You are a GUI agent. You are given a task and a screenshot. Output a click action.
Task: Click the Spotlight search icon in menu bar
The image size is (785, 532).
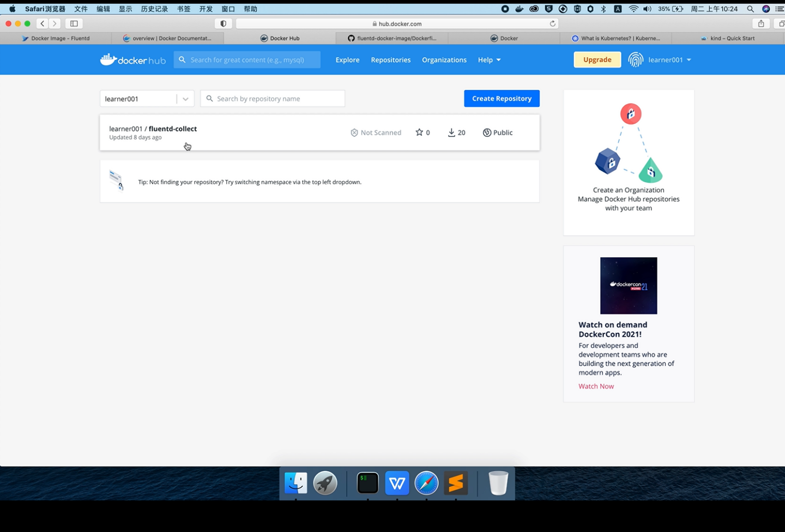751,9
